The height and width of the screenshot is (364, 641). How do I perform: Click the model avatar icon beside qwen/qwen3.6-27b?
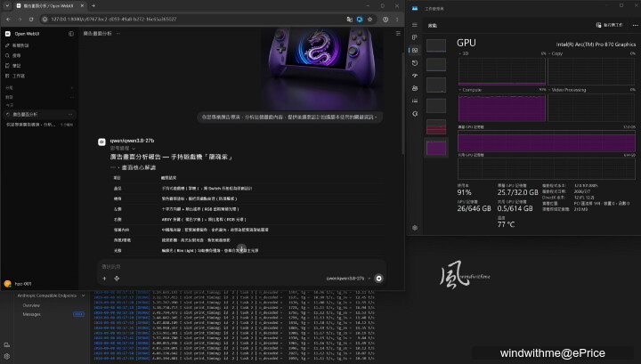(x=101, y=142)
